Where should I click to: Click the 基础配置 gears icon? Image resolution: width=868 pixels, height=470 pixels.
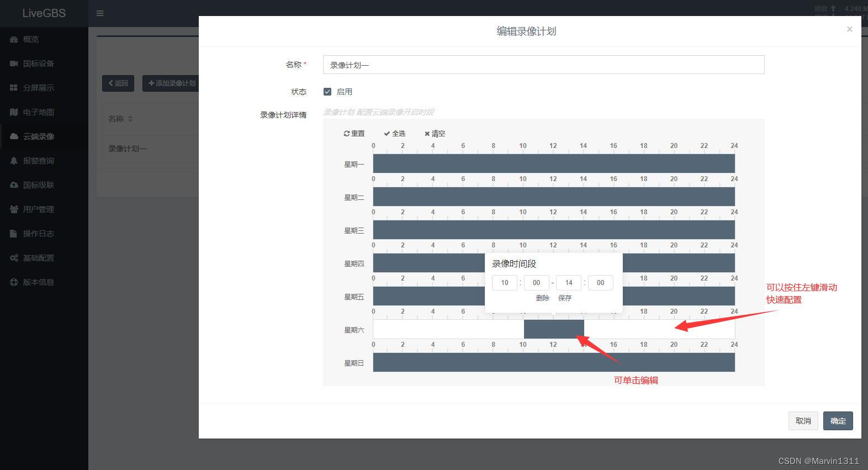pyautogui.click(x=14, y=258)
